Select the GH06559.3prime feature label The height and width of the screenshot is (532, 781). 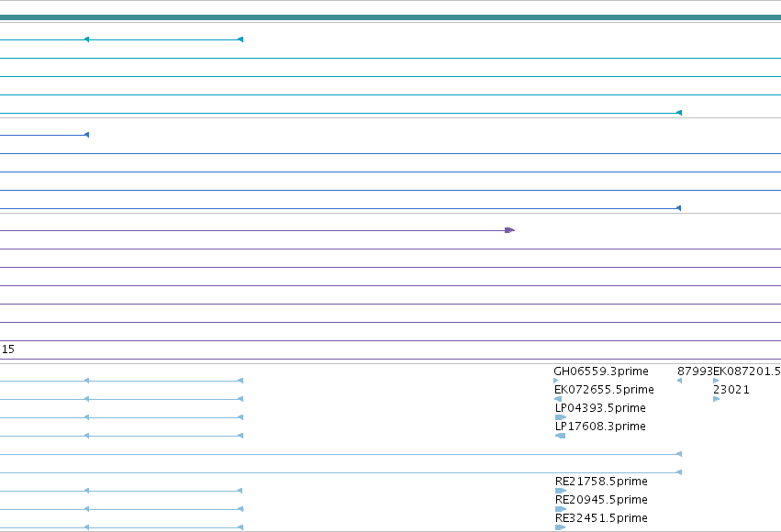tap(601, 371)
